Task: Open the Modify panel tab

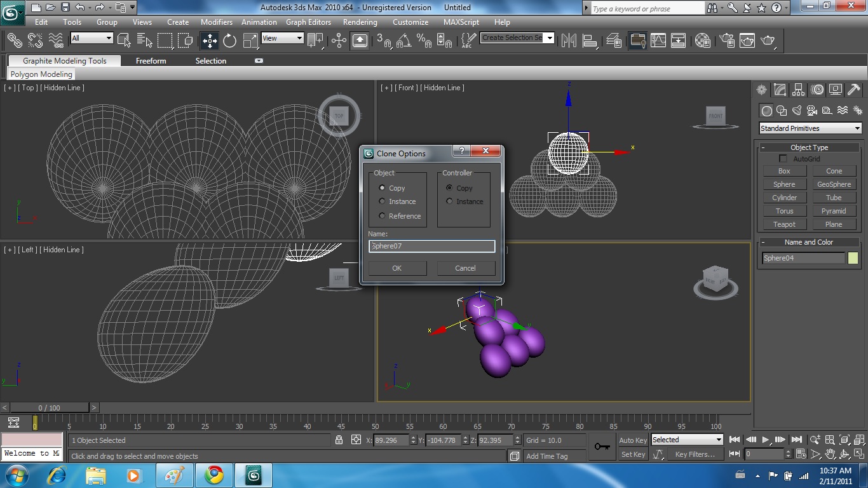Action: tap(780, 90)
